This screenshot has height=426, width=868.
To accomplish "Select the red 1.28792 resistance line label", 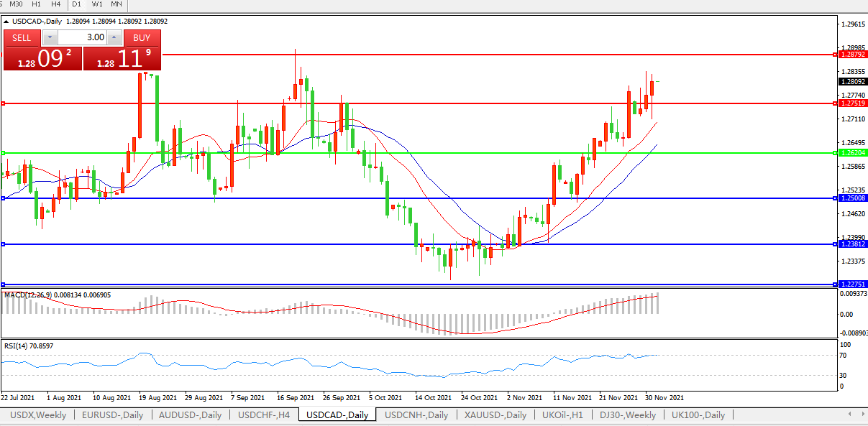I will (x=853, y=55).
